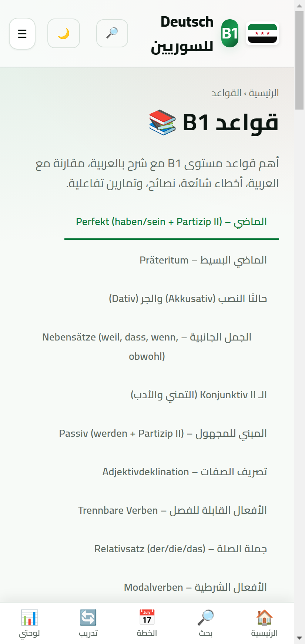Click the Syrian flag icon
The image size is (305, 644).
click(x=262, y=34)
